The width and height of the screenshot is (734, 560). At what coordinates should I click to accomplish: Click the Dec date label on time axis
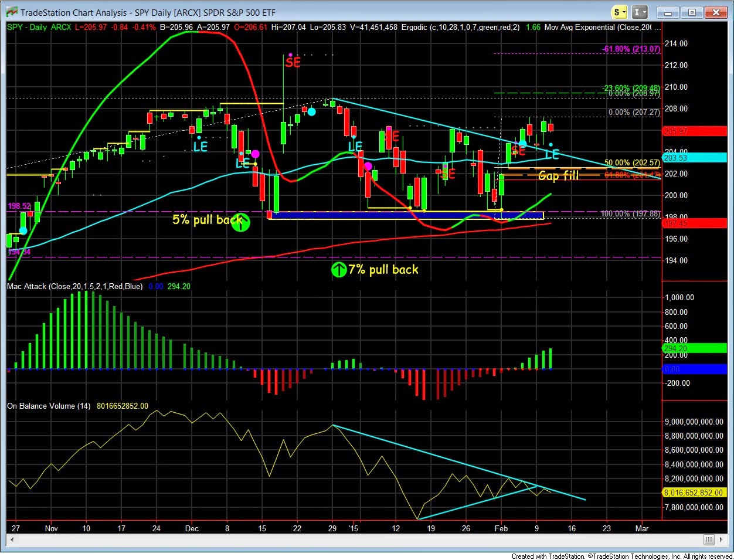pos(192,528)
